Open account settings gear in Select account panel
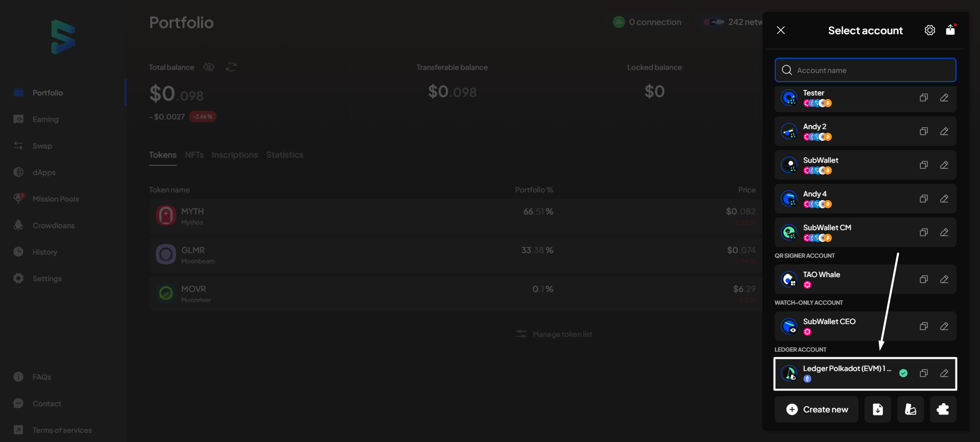 [x=929, y=30]
